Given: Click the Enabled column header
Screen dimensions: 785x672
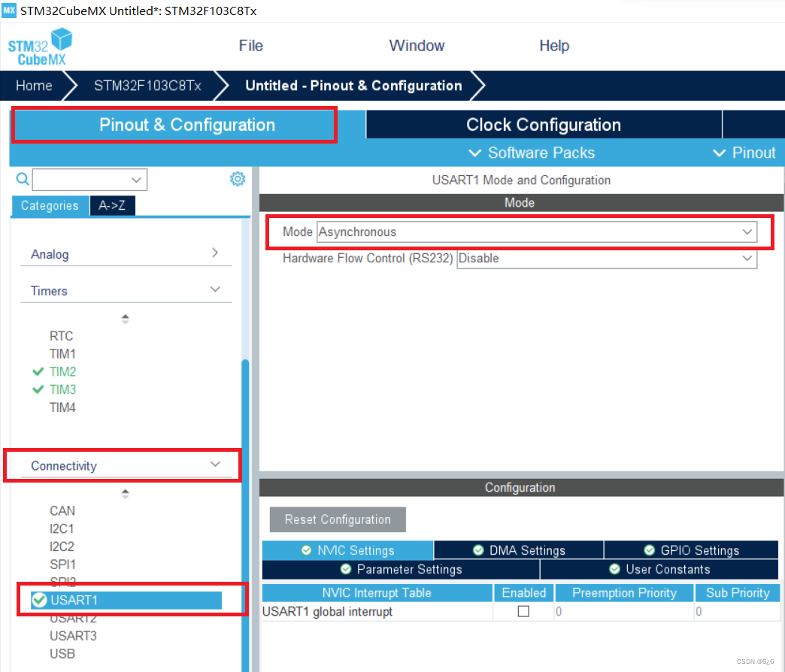Looking at the screenshot, I should coord(523,593).
